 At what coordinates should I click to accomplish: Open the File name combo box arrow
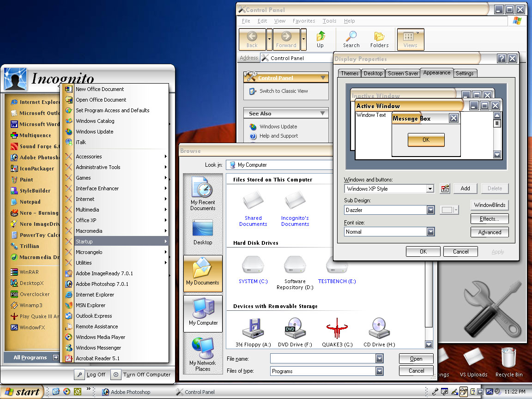(379, 358)
